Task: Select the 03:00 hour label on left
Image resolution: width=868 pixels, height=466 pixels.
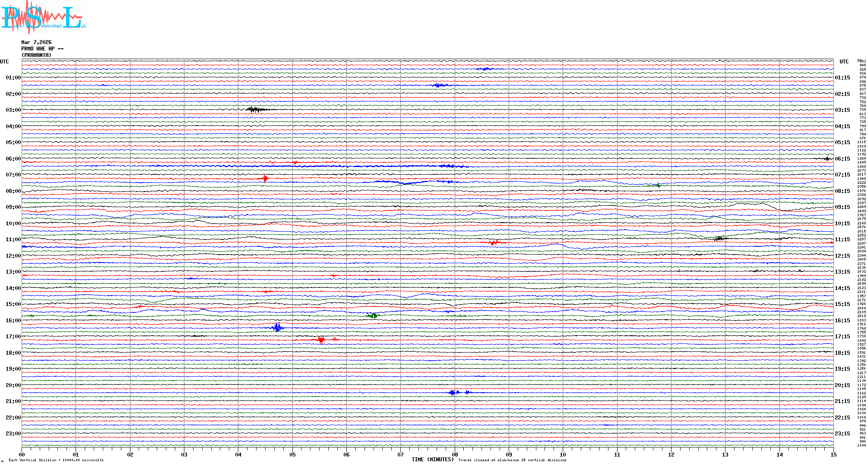Action: click(x=13, y=110)
